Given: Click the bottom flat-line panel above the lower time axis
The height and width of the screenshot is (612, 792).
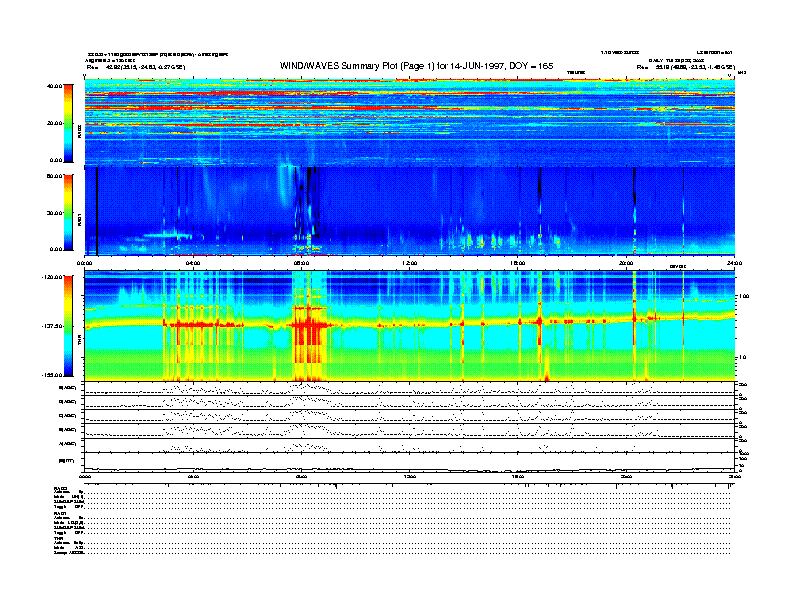Looking at the screenshot, I should (x=410, y=463).
